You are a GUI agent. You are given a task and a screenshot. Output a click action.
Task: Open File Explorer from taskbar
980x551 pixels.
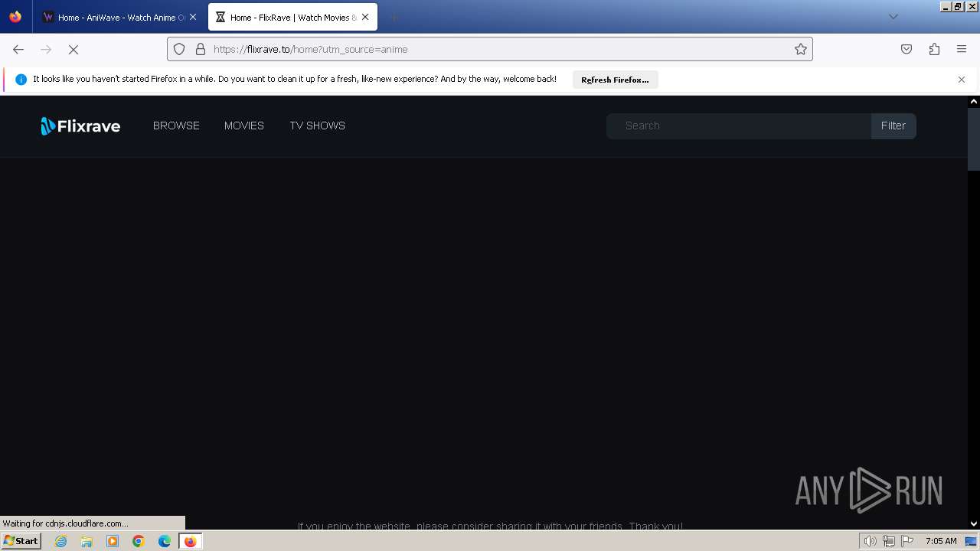tap(87, 541)
